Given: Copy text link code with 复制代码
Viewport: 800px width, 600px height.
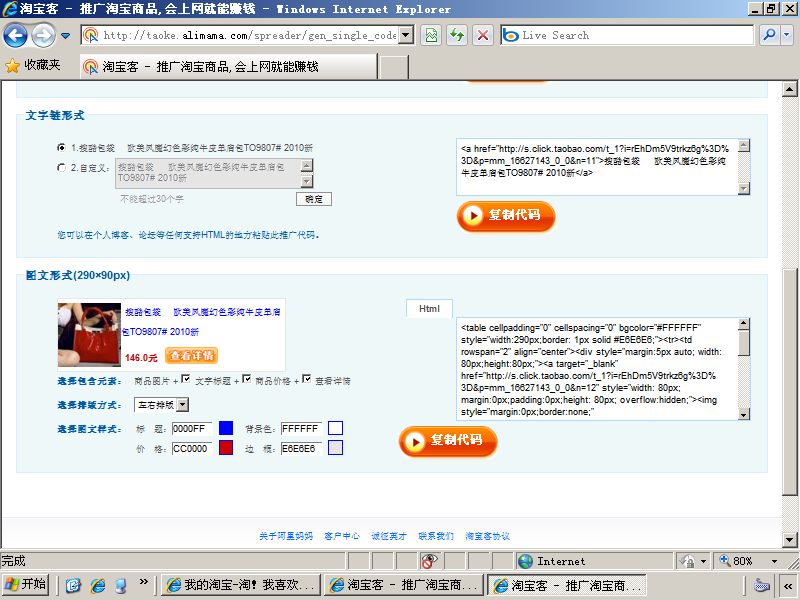Looking at the screenshot, I should point(506,216).
